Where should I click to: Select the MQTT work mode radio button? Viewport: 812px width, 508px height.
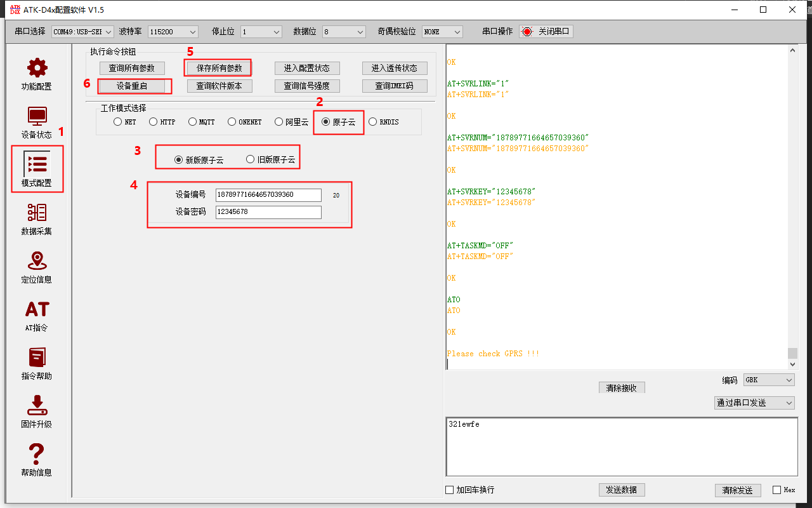tap(193, 122)
